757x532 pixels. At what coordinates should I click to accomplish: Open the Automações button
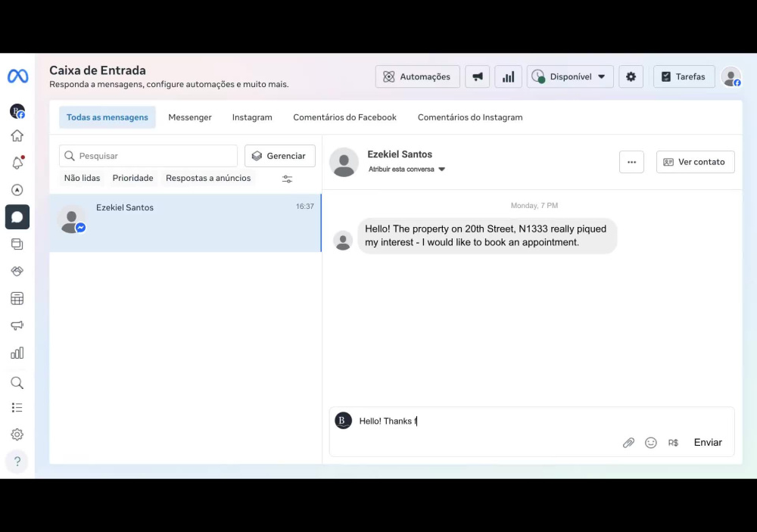pyautogui.click(x=418, y=76)
